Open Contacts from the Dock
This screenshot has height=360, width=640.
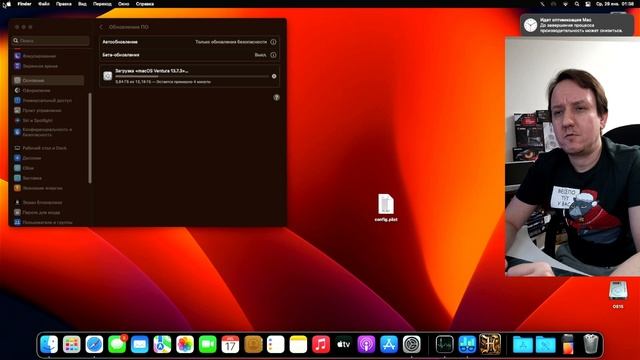pos(253,344)
